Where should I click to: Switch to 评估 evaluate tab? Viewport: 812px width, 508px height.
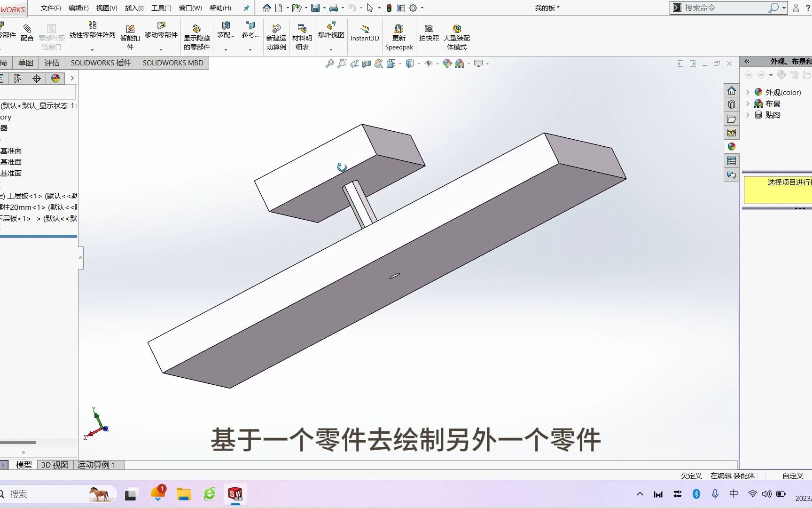(52, 63)
